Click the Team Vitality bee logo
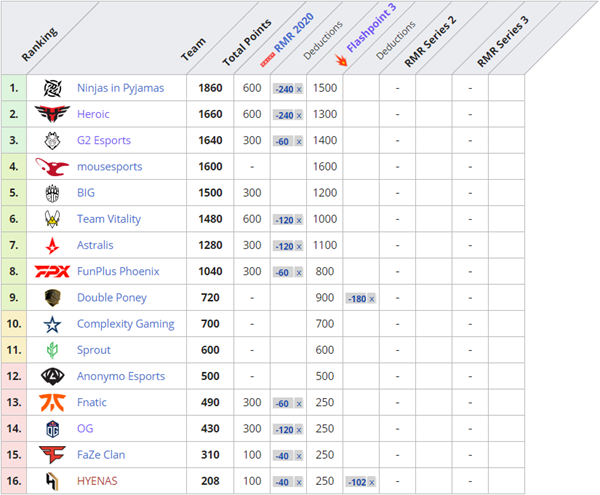Screen dimensions: 600x495 click(51, 219)
